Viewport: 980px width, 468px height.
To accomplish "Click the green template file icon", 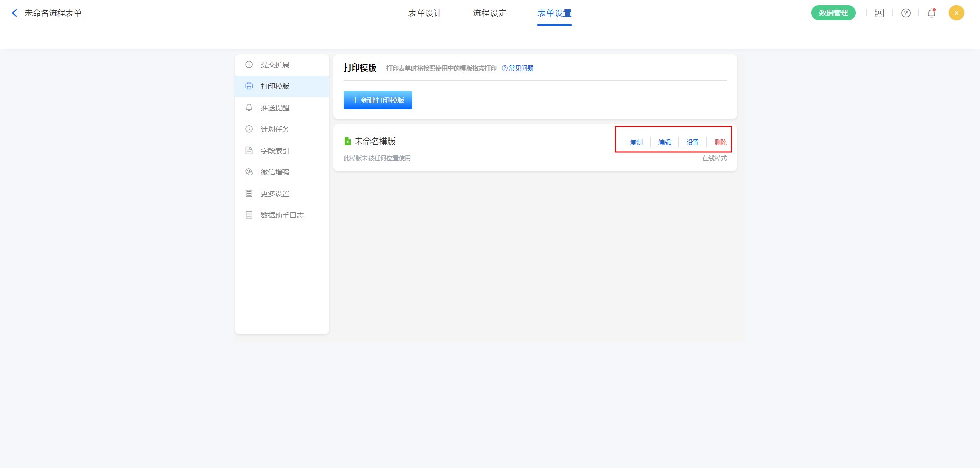I will (x=348, y=142).
